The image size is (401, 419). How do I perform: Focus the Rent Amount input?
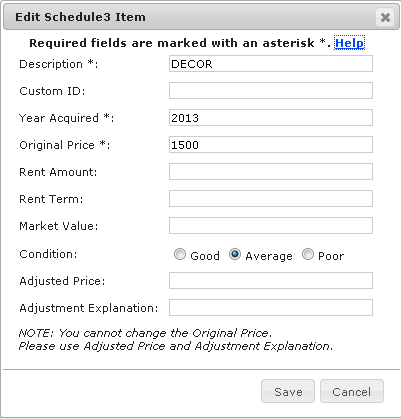pyautogui.click(x=271, y=172)
